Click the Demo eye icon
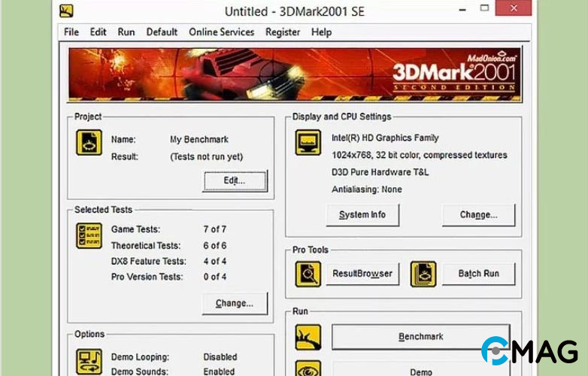 pos(308,368)
